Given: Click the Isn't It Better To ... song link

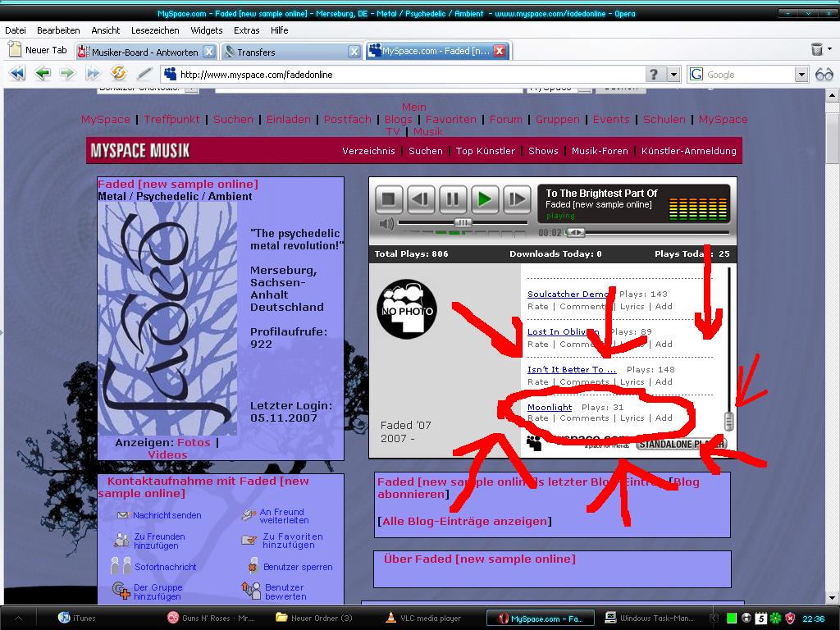Looking at the screenshot, I should coord(572,370).
